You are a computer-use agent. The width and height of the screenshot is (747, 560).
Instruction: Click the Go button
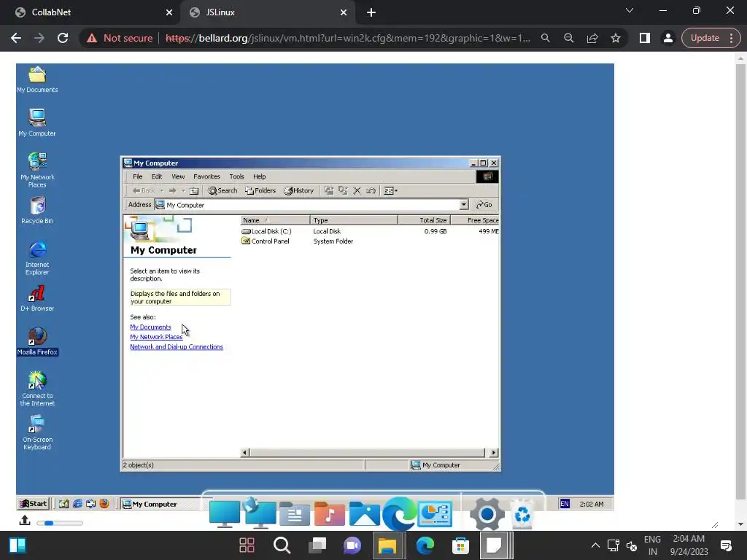[484, 204]
